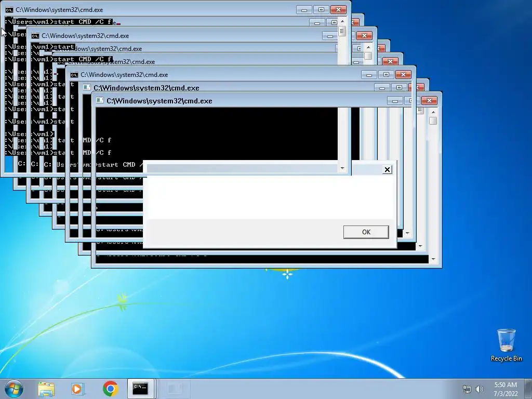Viewport: 532px width, 399px height.
Task: Close the topmost cmd.exe window with its red X
Action: 338,9
